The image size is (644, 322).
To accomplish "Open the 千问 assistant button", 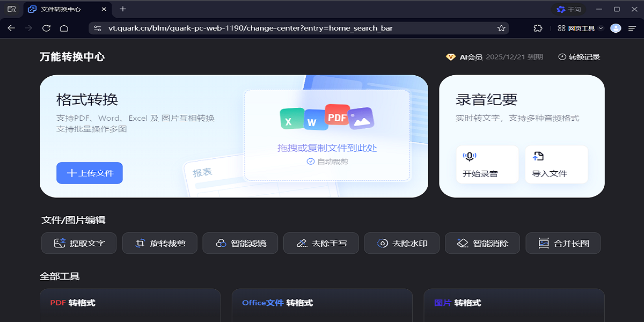I will (570, 9).
